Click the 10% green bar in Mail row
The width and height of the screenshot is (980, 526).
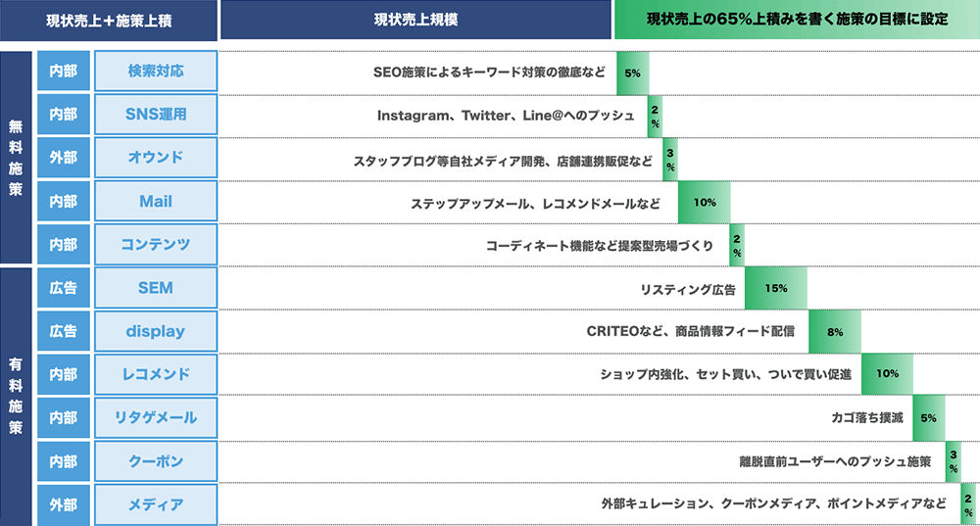coord(705,203)
